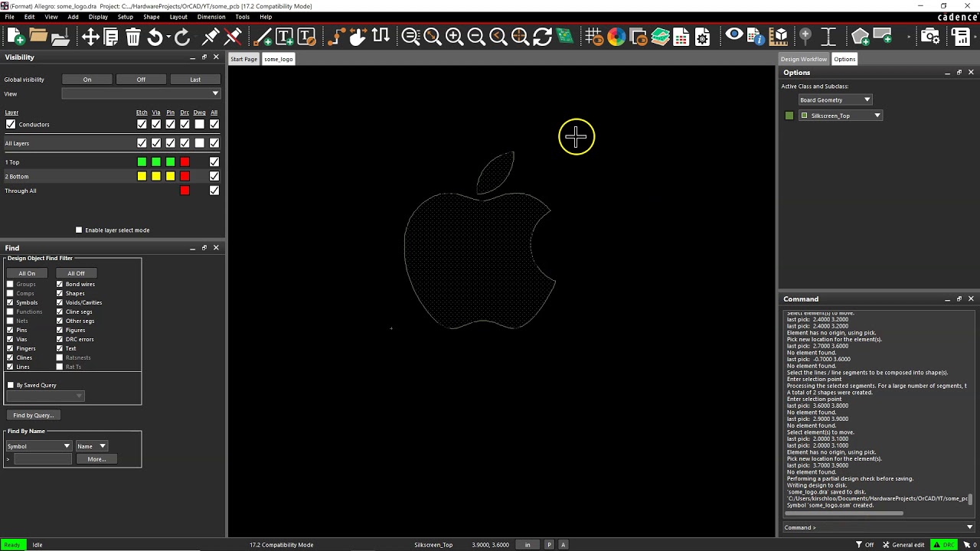Open the Setup menu
This screenshot has width=980, height=551.
pos(126,17)
